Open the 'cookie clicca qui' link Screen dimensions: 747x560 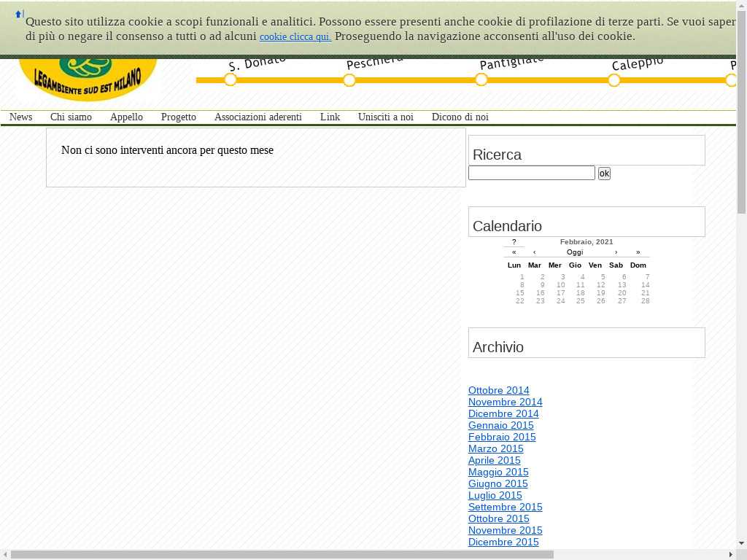tap(295, 36)
